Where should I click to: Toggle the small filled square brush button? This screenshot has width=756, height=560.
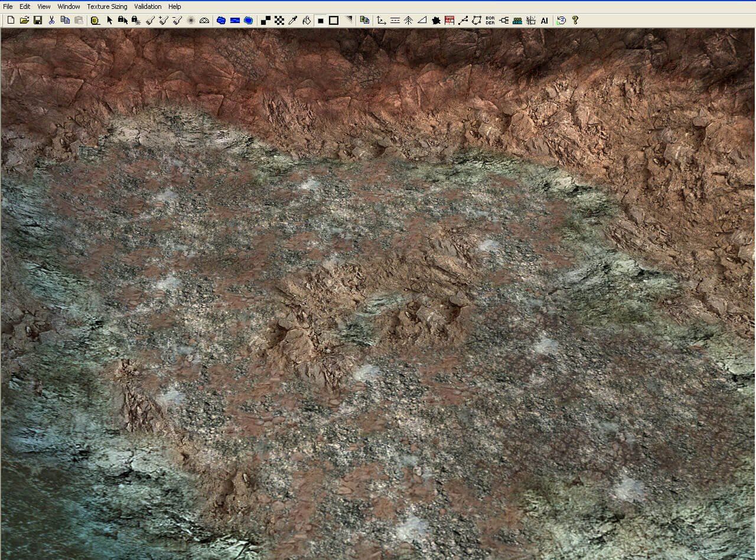320,20
